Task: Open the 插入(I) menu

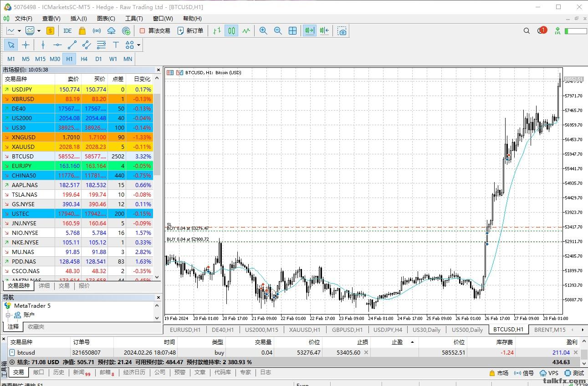Action: pyautogui.click(x=78, y=19)
